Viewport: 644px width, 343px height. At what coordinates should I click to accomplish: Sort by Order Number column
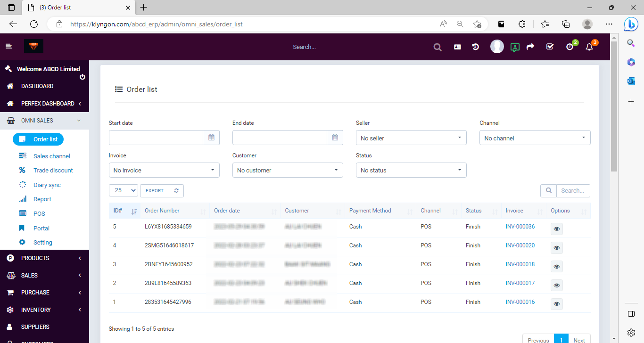[x=175, y=211]
